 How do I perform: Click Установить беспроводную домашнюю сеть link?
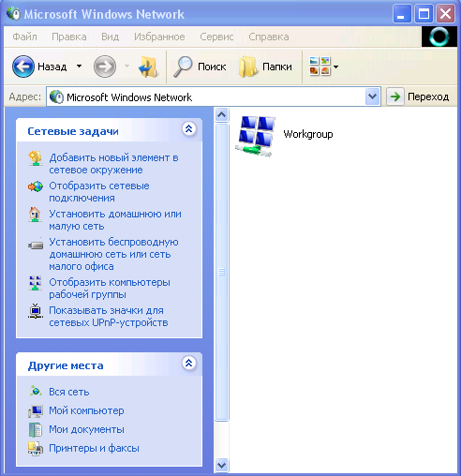(x=113, y=254)
